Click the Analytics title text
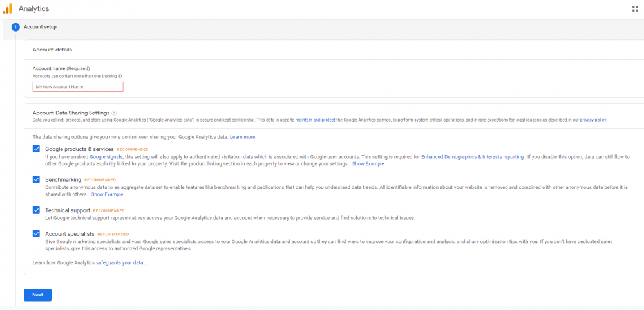644x310 pixels. pyautogui.click(x=33, y=8)
